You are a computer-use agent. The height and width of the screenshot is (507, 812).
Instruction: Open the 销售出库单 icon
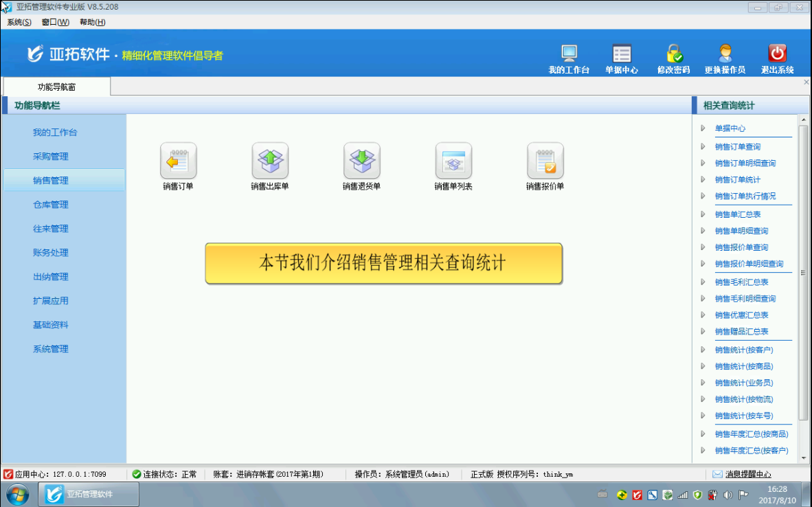pos(270,161)
